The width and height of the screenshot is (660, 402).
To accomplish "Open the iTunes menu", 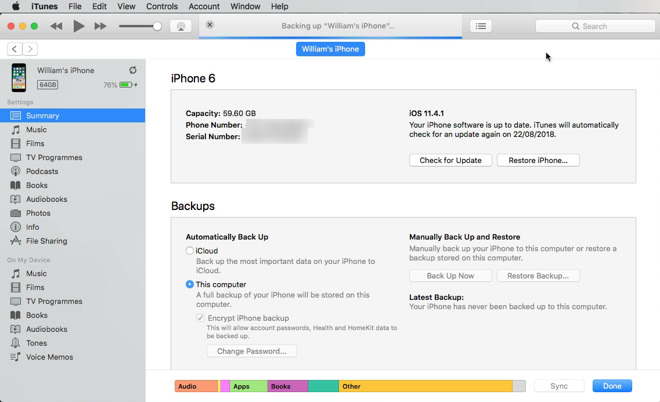I will [x=44, y=6].
